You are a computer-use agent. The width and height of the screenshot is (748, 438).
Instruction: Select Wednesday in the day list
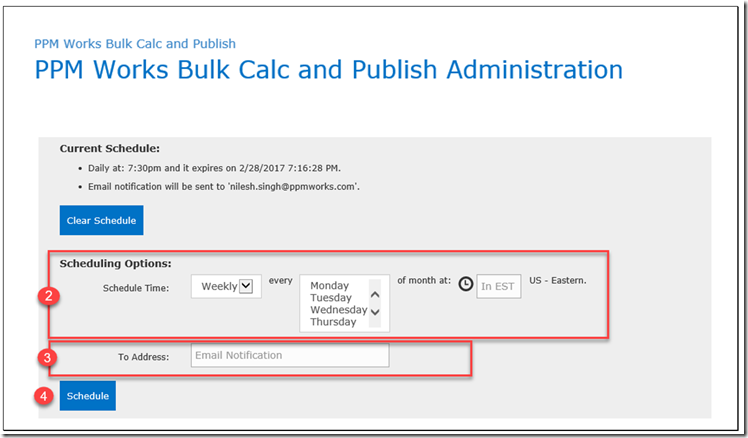click(x=339, y=310)
